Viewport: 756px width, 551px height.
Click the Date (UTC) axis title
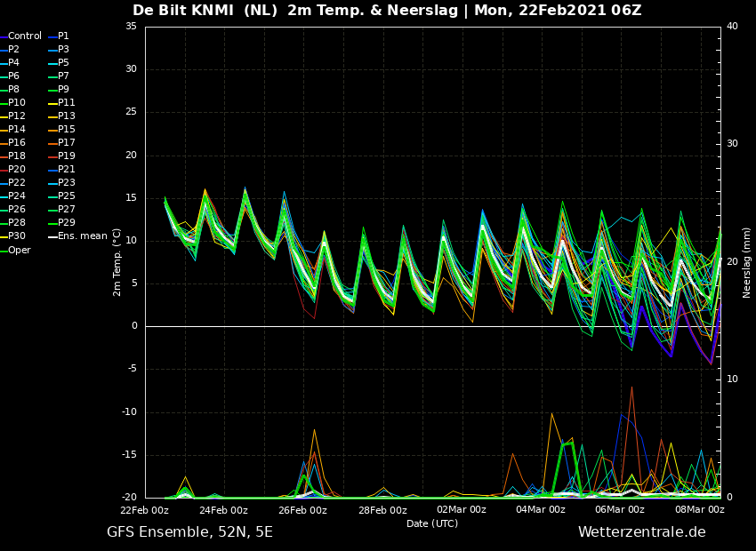[432, 523]
